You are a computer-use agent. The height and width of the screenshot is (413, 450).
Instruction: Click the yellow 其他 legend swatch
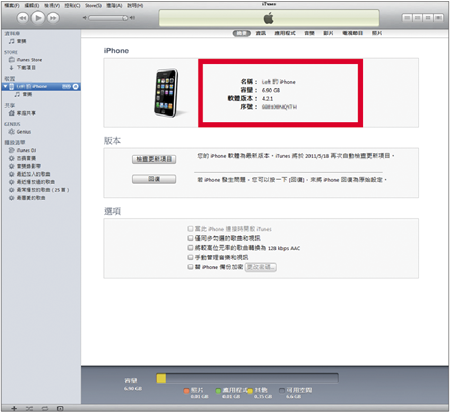(250, 390)
